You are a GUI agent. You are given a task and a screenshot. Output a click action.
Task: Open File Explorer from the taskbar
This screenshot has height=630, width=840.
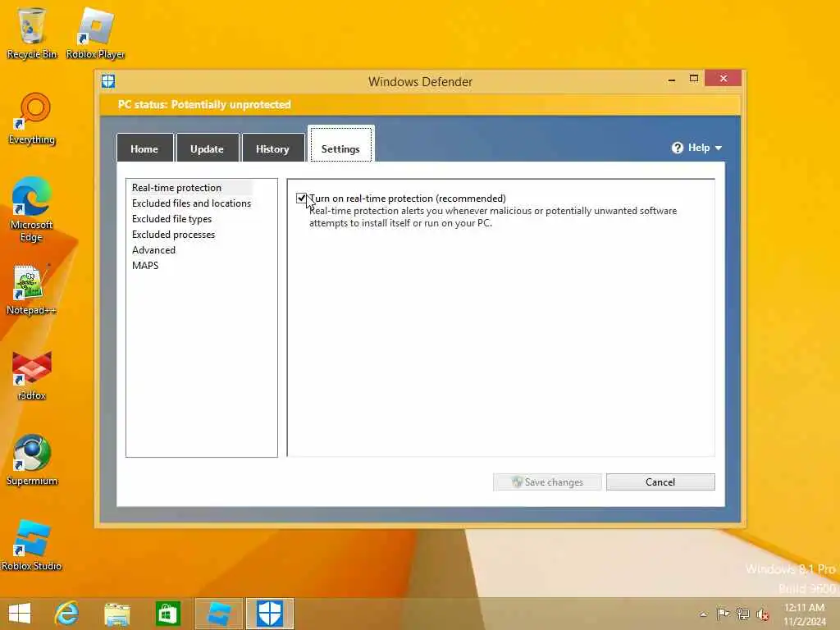117,614
